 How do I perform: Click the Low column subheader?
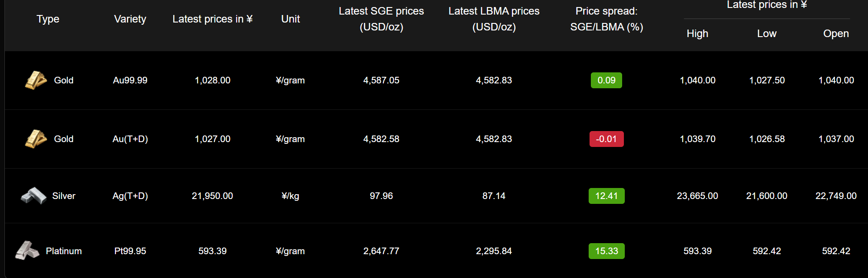pyautogui.click(x=767, y=34)
